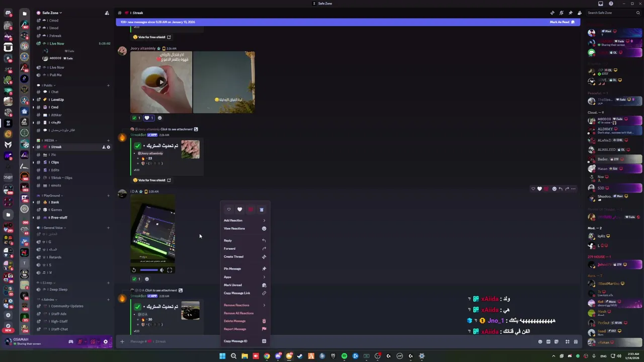
Task: Choose Delete Message from the context menu
Action: 245,321
